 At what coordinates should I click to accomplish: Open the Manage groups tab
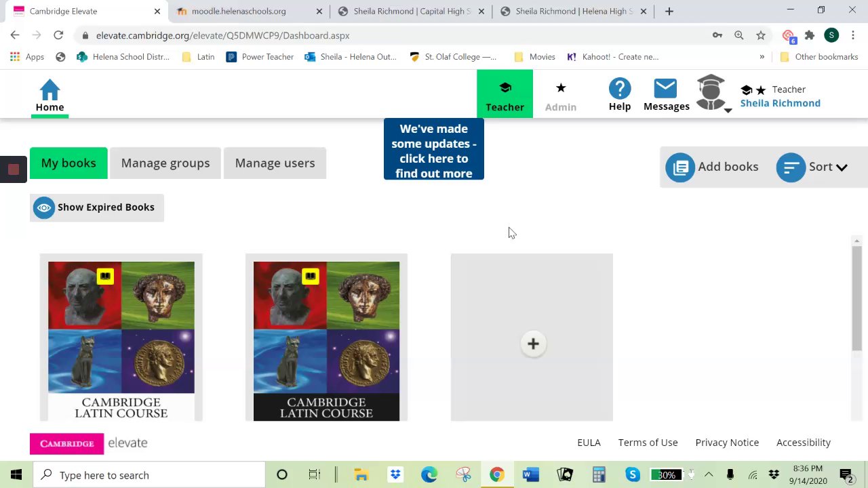click(x=165, y=163)
